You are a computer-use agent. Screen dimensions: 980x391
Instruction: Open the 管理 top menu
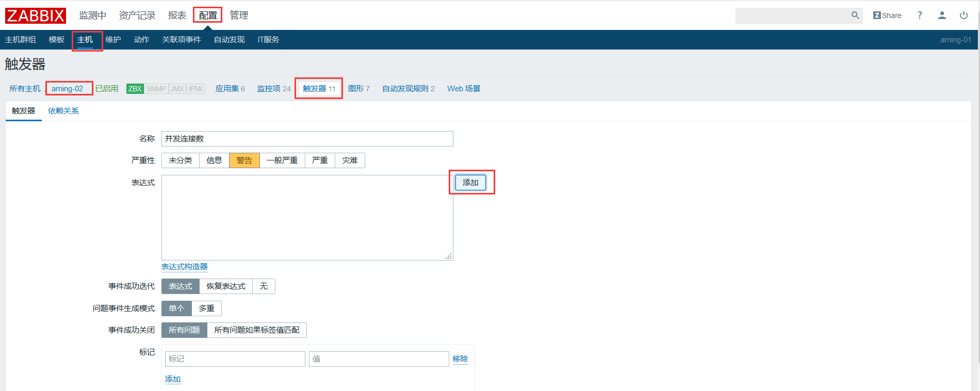tap(239, 15)
